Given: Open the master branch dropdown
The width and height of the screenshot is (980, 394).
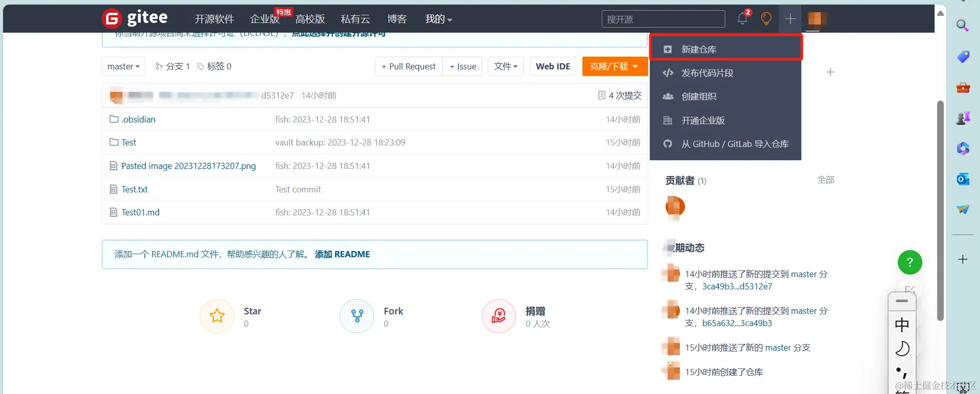Looking at the screenshot, I should tap(124, 66).
